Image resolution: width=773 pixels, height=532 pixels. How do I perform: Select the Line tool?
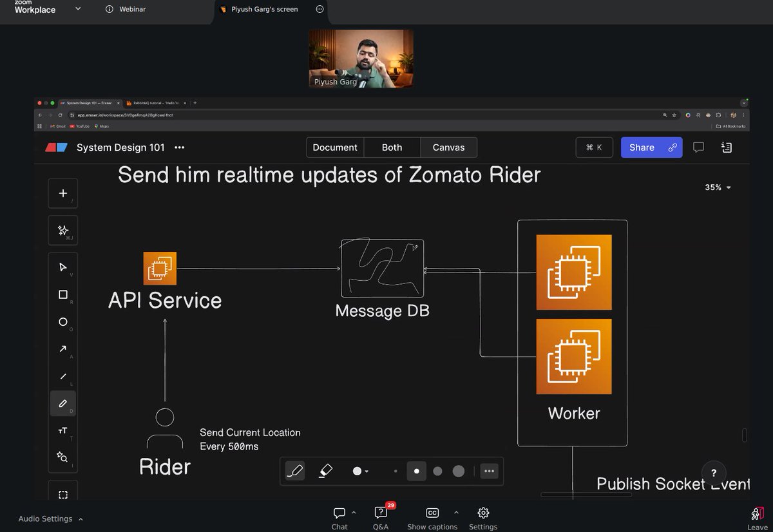point(63,376)
